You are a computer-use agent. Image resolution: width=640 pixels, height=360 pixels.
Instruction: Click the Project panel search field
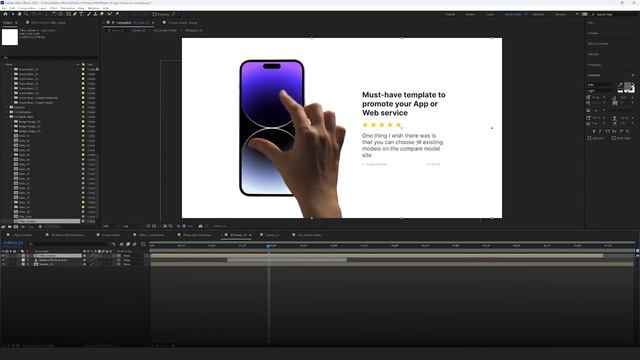49,58
